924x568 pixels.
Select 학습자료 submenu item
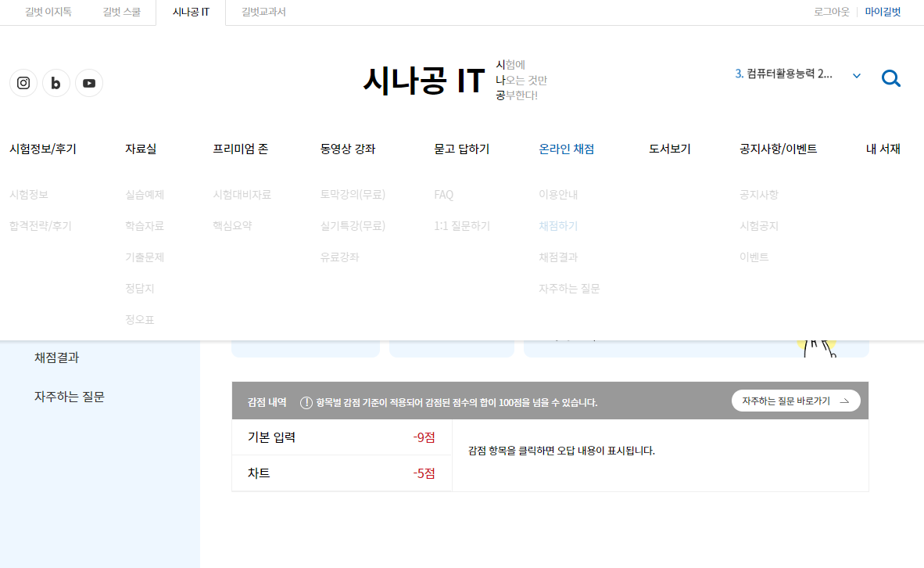(x=145, y=226)
